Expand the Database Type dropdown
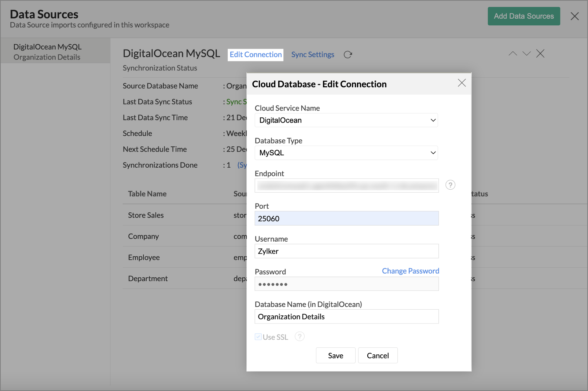 pos(346,153)
